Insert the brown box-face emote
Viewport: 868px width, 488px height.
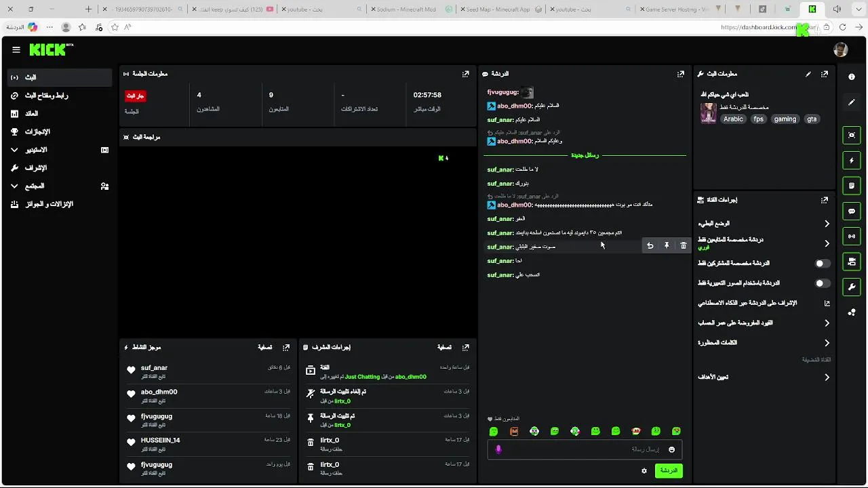tap(514, 431)
